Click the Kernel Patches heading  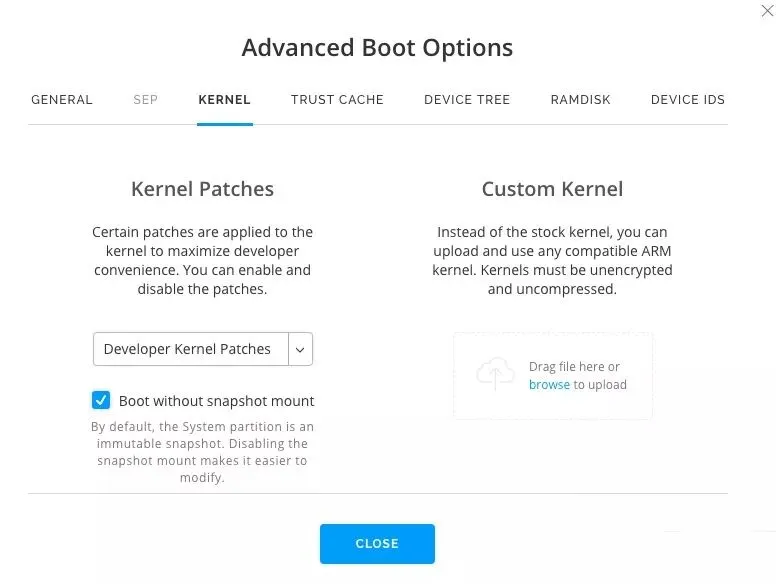202,189
